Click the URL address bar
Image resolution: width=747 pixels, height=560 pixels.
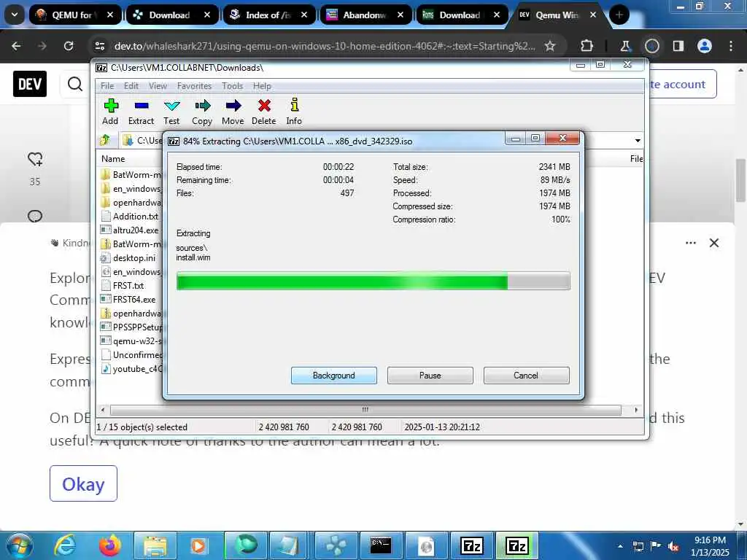pyautogui.click(x=324, y=46)
